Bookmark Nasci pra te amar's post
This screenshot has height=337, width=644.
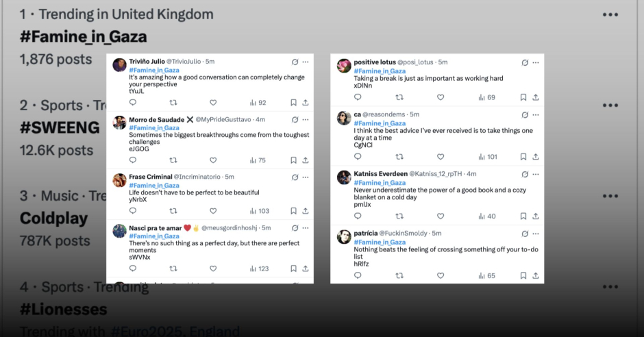coord(293,269)
